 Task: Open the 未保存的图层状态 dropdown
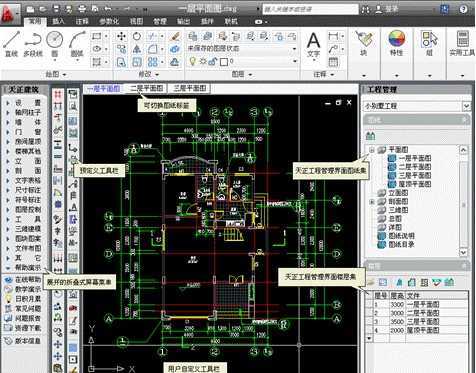(242, 49)
